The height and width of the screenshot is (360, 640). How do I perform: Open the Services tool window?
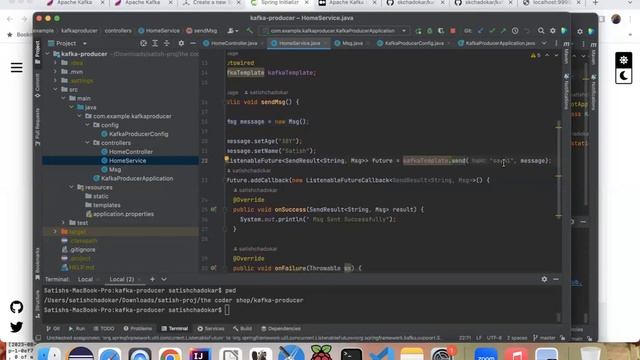click(x=211, y=329)
